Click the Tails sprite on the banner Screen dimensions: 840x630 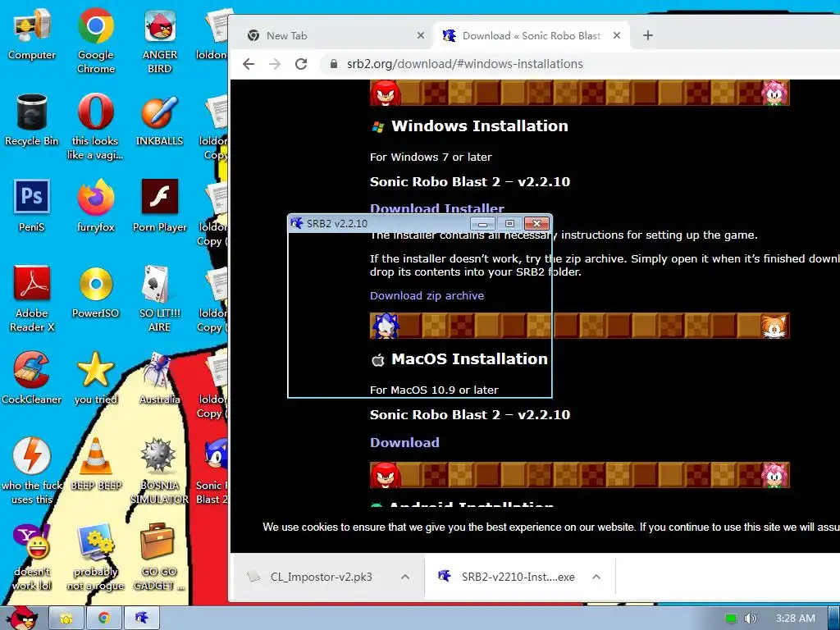(774, 326)
